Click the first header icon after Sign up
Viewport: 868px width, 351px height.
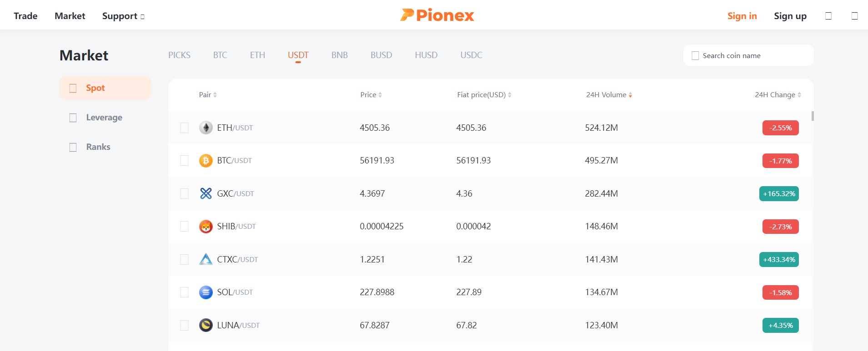pos(828,16)
